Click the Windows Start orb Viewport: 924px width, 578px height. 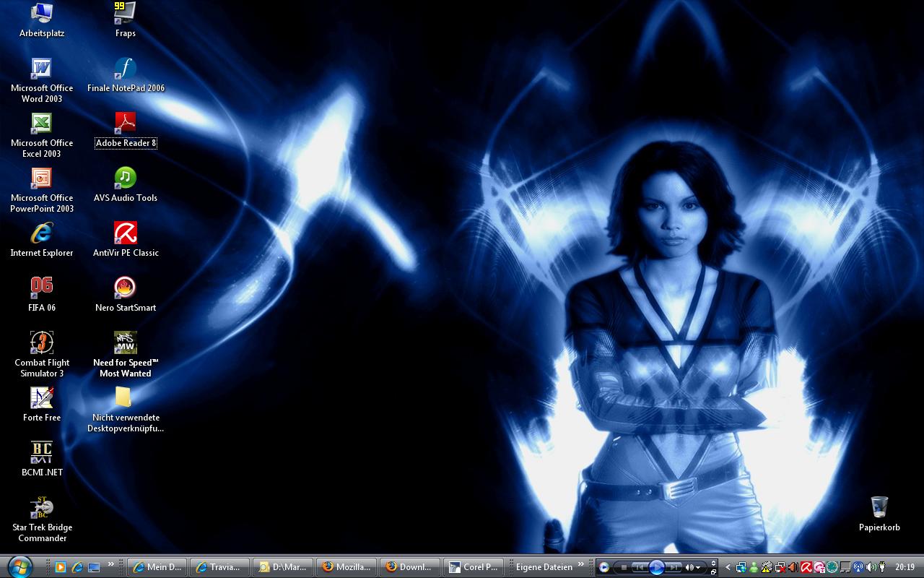pyautogui.click(x=19, y=566)
